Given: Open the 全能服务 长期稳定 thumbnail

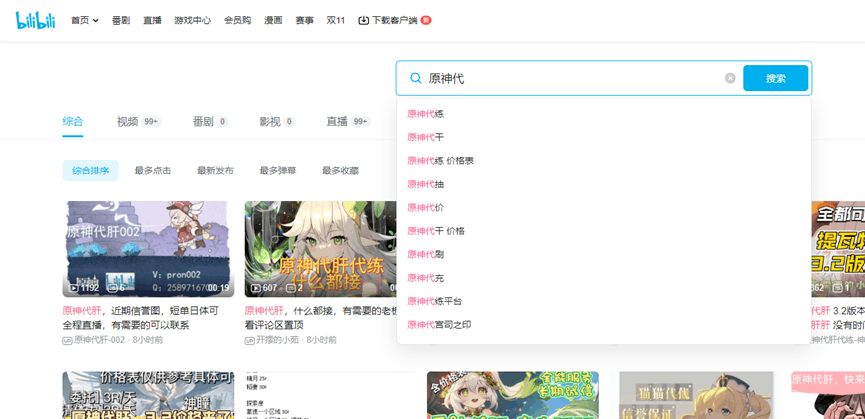Looking at the screenshot, I should [512, 395].
